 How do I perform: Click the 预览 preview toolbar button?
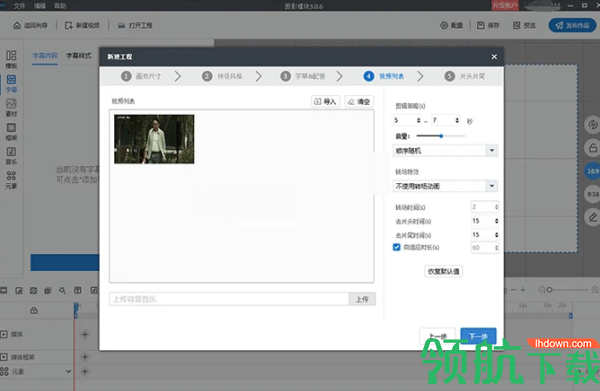(524, 26)
